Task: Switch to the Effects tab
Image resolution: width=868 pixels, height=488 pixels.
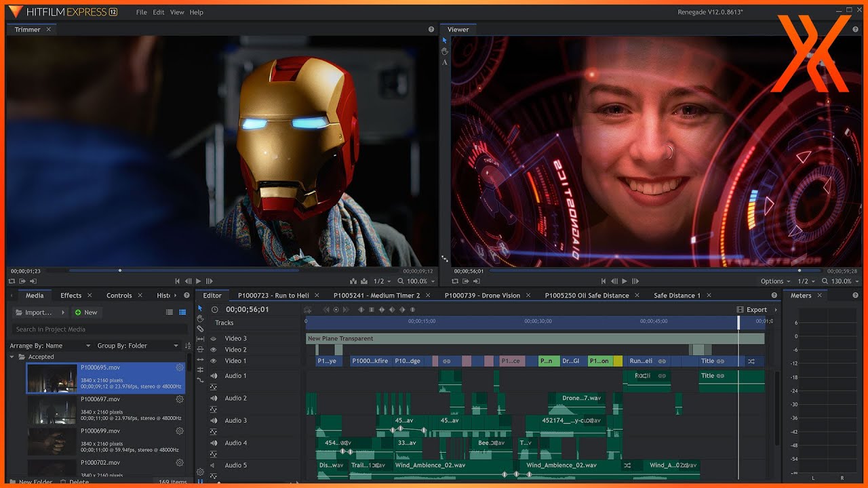Action: [x=71, y=296]
